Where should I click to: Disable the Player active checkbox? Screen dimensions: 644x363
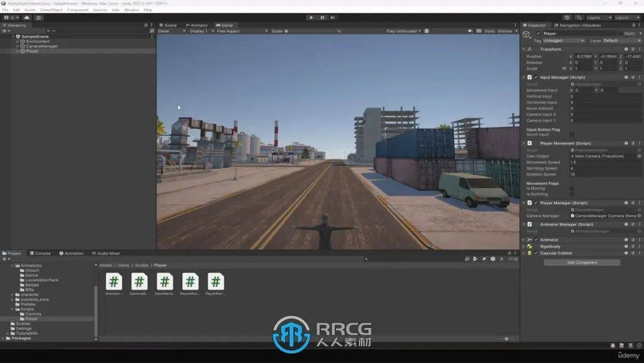tap(538, 33)
